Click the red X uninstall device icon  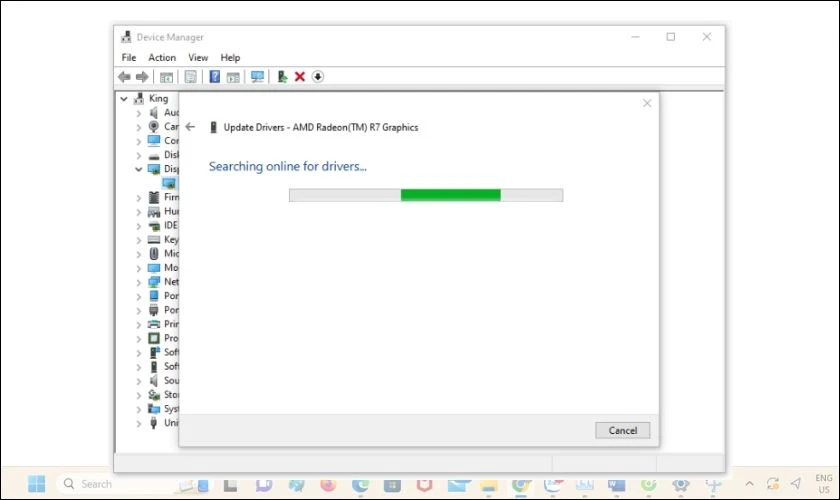(299, 77)
